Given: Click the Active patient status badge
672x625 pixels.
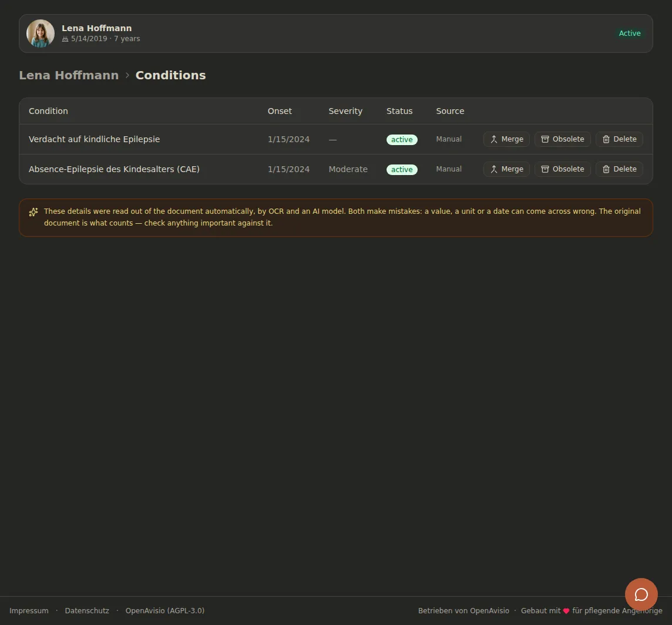Looking at the screenshot, I should [630, 33].
